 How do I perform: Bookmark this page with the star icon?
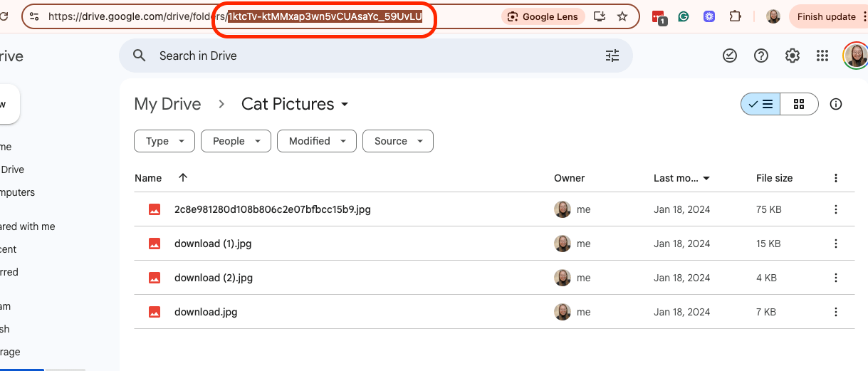point(622,16)
